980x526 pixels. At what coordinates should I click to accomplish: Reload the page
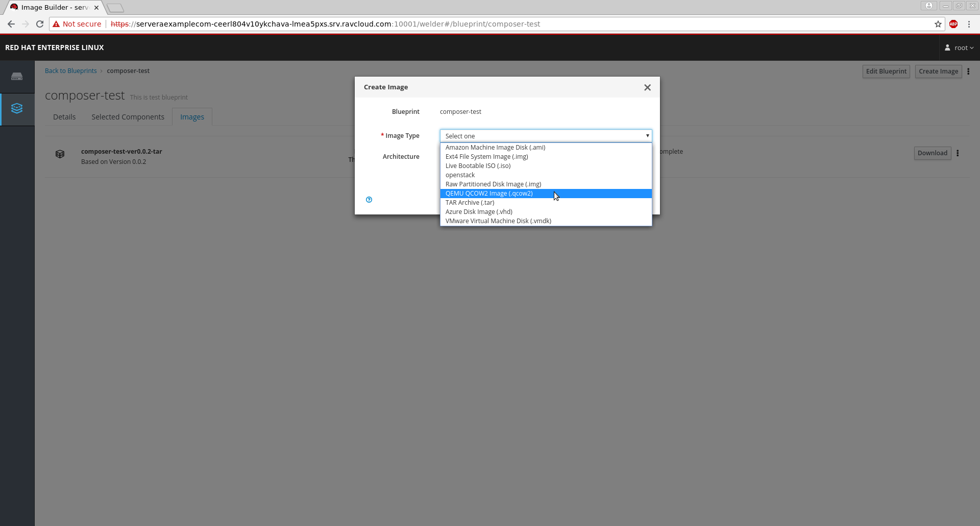[x=40, y=24]
